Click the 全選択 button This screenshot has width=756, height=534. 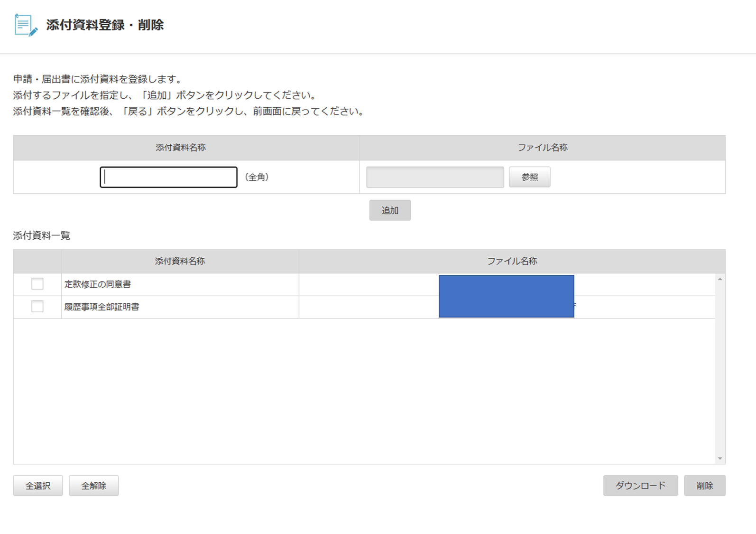tap(38, 486)
